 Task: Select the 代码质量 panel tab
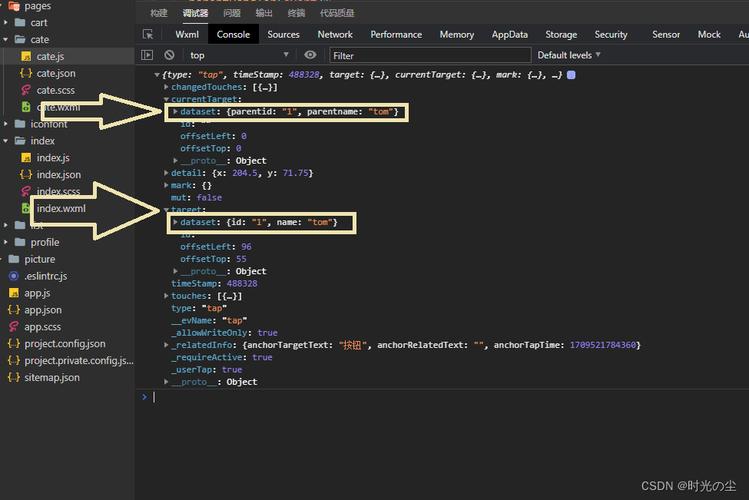(x=337, y=13)
